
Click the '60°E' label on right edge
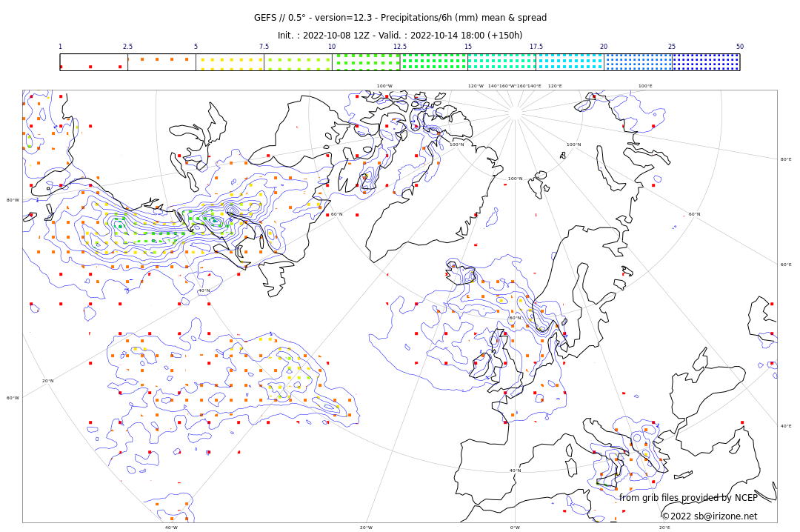tap(786, 265)
